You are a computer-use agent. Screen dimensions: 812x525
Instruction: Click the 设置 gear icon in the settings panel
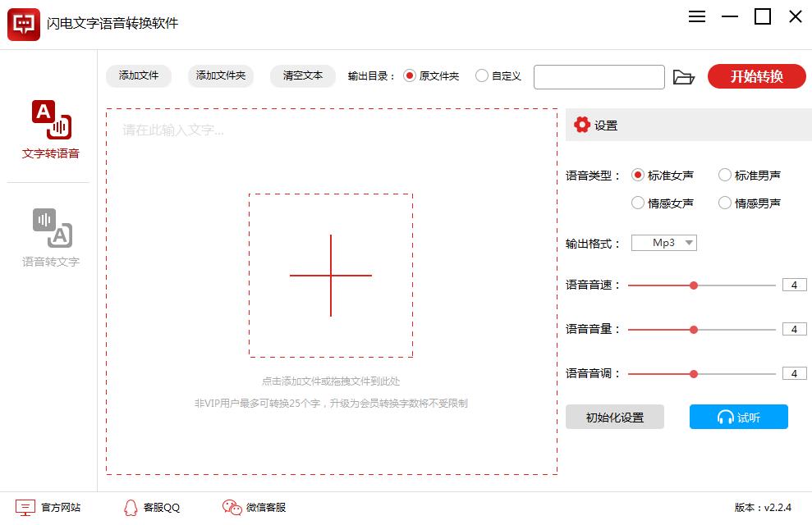581,124
